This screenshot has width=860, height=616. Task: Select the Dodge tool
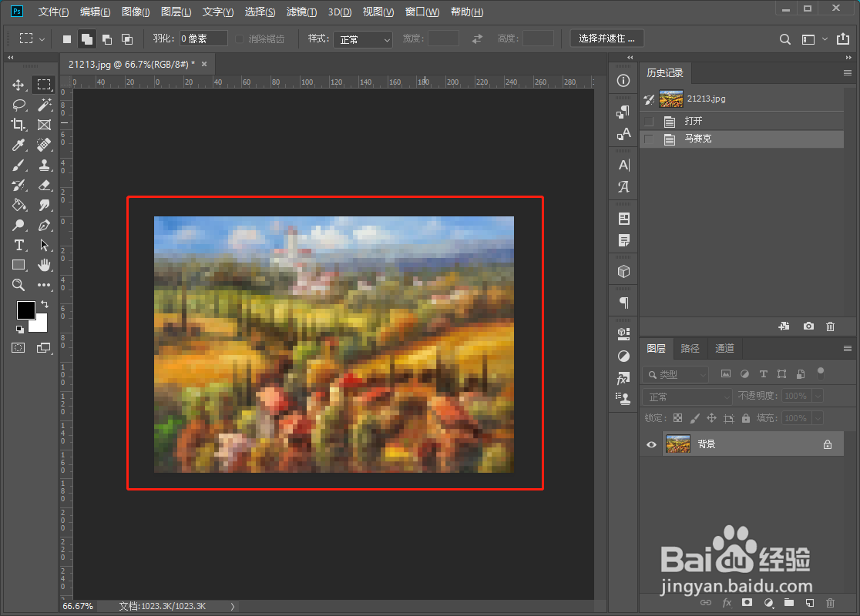[18, 225]
